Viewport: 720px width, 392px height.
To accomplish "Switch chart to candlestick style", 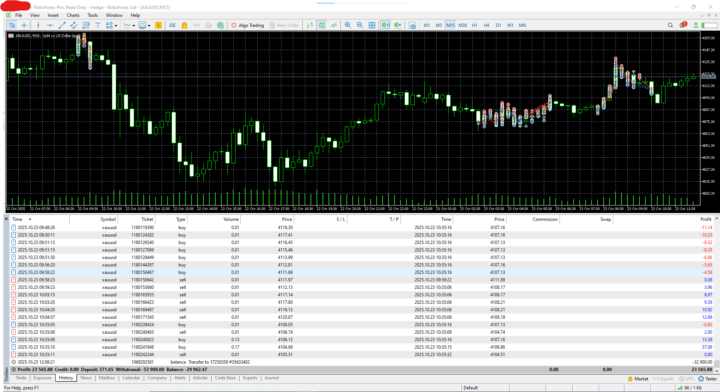I will pyautogui.click(x=322, y=25).
